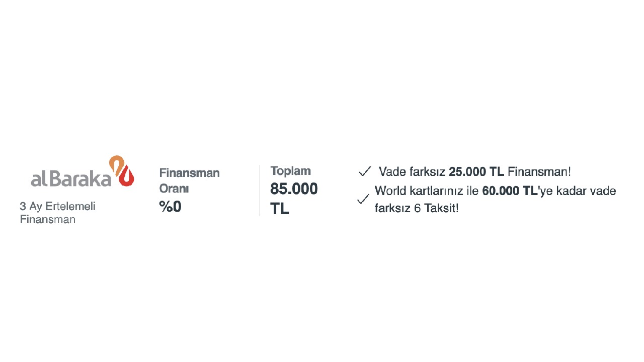Click the "6 Taksit!" text
Viewport: 644px width, 362px height.
coord(436,208)
